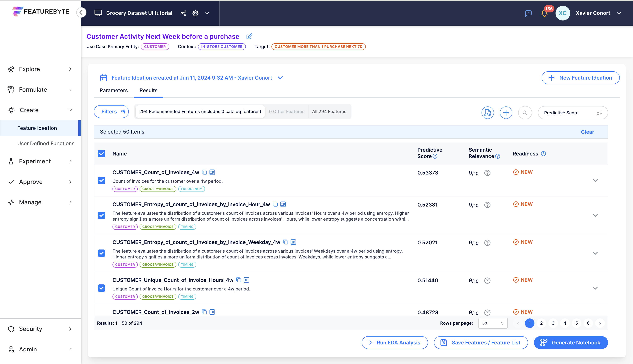This screenshot has width=633, height=364.
Task: Click the share icon next to the catalog name
Action: coord(183,13)
